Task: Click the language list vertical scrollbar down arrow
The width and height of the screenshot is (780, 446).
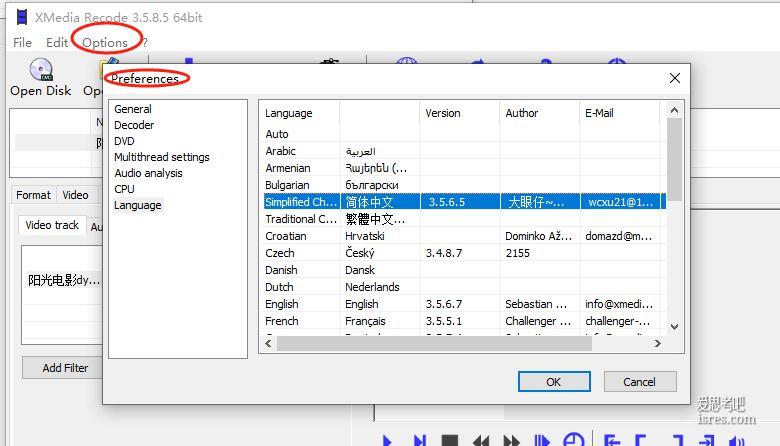Action: [x=674, y=326]
